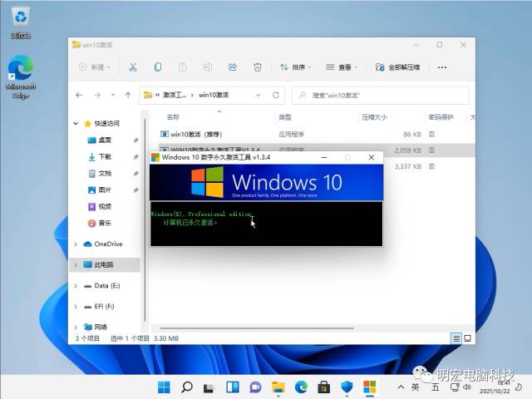The height and width of the screenshot is (399, 532).
Task: Click the activation tool taskbar icon
Action: click(x=369, y=387)
